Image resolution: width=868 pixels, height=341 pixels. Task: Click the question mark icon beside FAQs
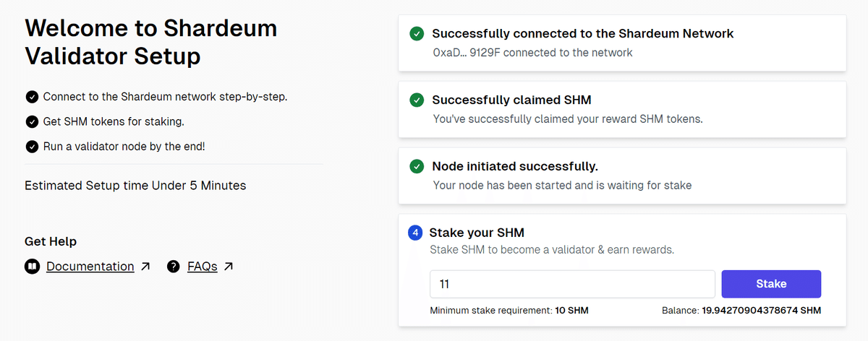(173, 267)
